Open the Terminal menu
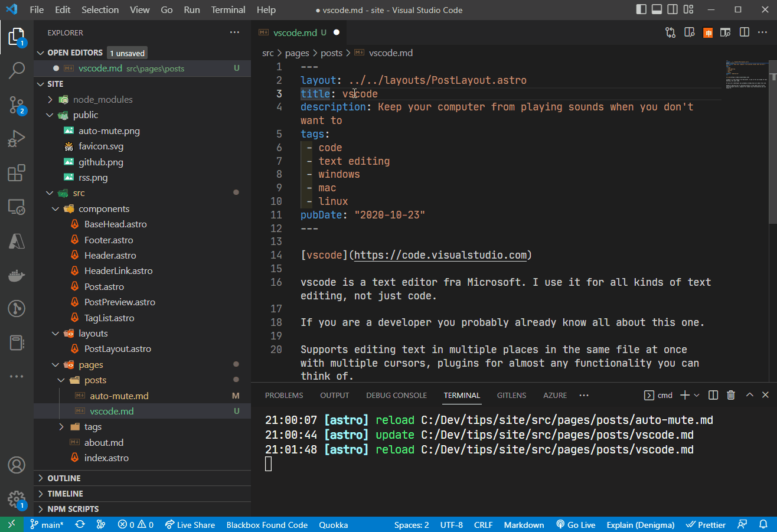The height and width of the screenshot is (532, 777). pos(228,10)
